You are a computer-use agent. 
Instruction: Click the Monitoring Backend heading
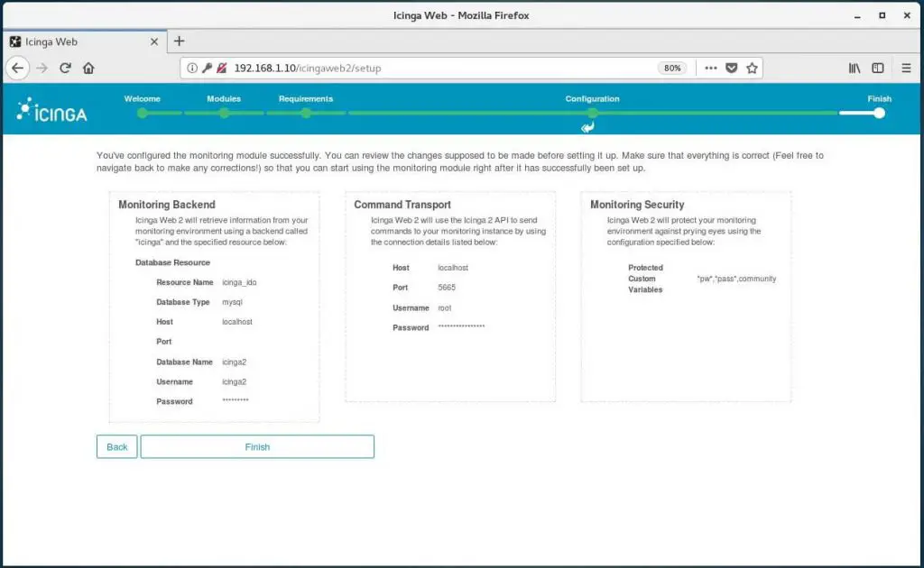click(x=167, y=205)
